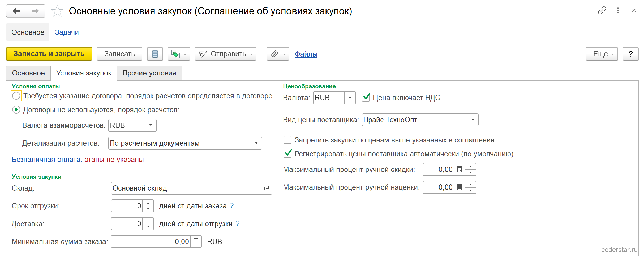Go back with the left arrow button
The width and height of the screenshot is (644, 256).
16,11
